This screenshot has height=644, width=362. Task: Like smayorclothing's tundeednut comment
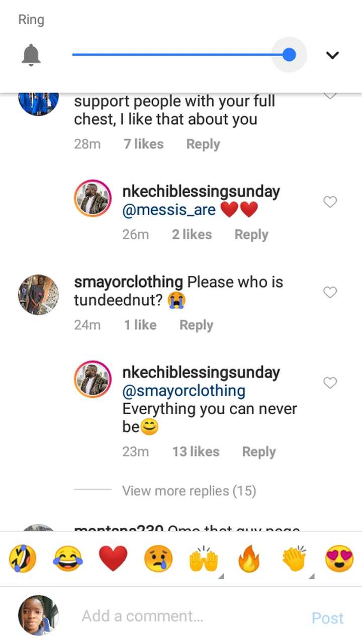(330, 293)
